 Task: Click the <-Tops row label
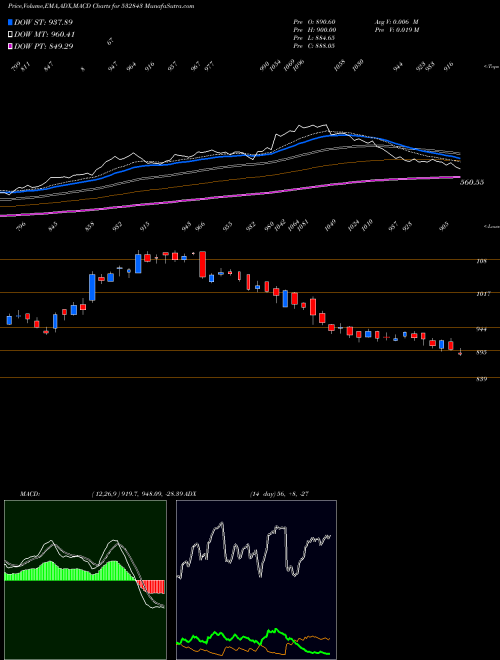(x=492, y=67)
